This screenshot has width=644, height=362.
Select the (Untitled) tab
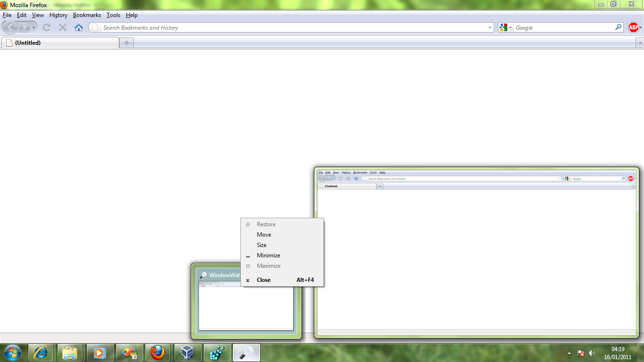click(60, 43)
